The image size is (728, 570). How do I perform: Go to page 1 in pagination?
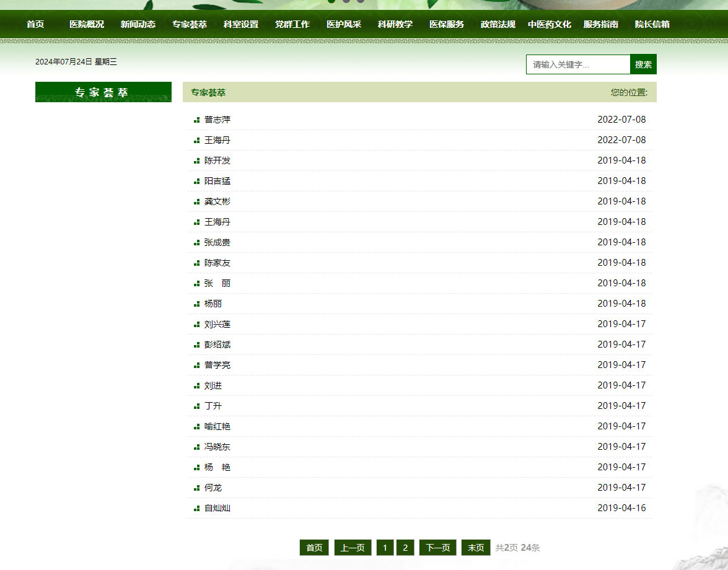coord(385,548)
